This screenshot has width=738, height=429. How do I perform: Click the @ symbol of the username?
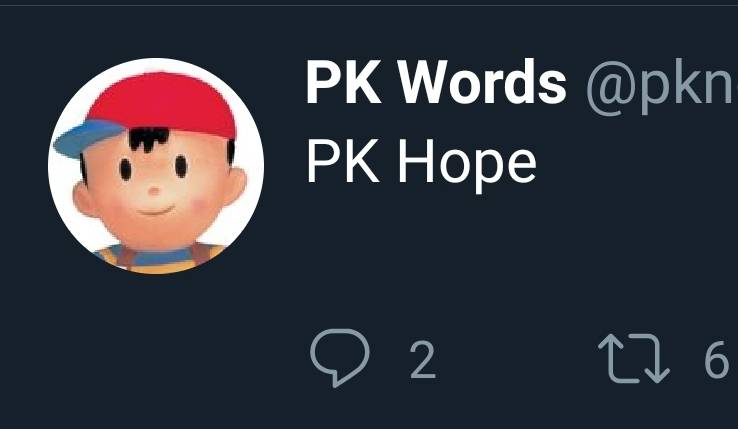[611, 88]
